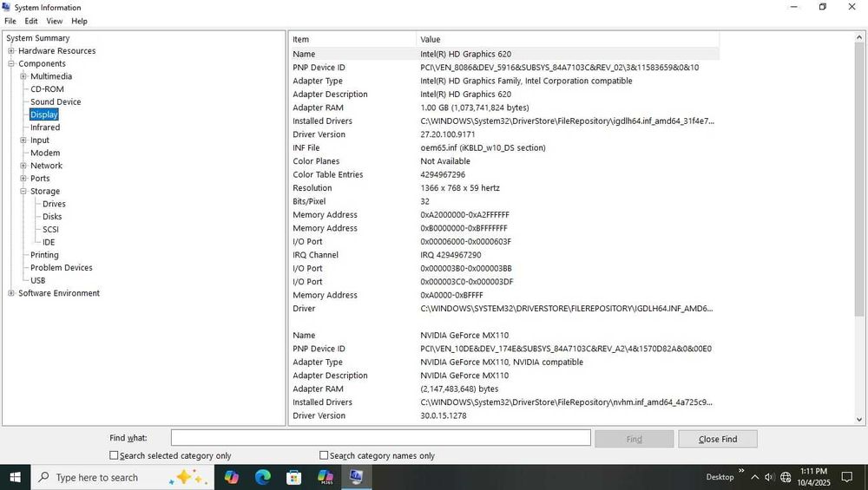The width and height of the screenshot is (868, 490).
Task: Open the Edit menu
Action: (31, 21)
